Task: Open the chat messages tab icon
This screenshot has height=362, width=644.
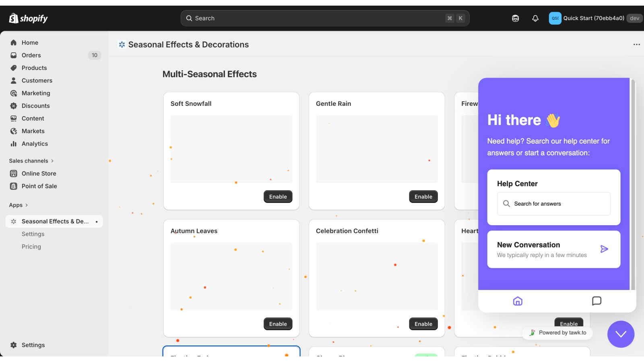Action: pyautogui.click(x=597, y=301)
